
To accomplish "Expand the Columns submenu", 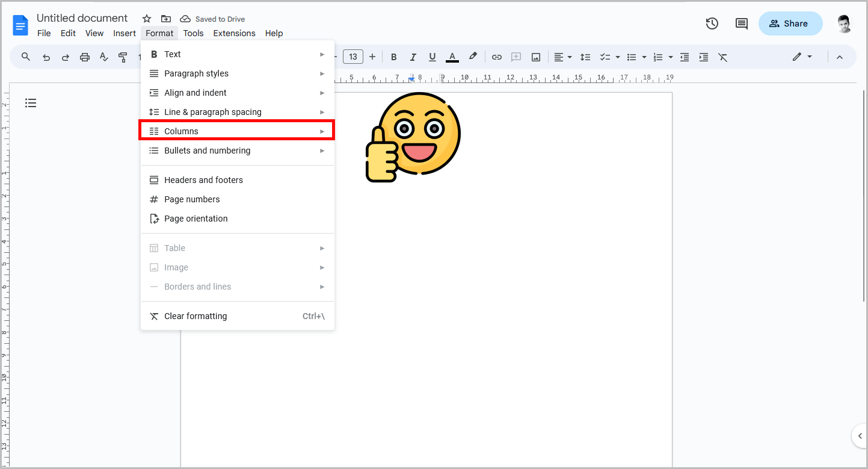I will coord(181,131).
